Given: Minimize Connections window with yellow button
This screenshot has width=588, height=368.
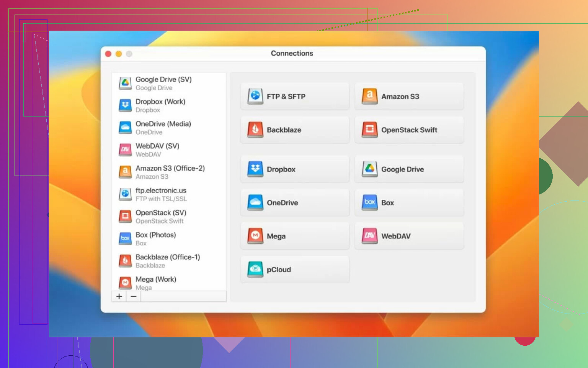Looking at the screenshot, I should [119, 54].
